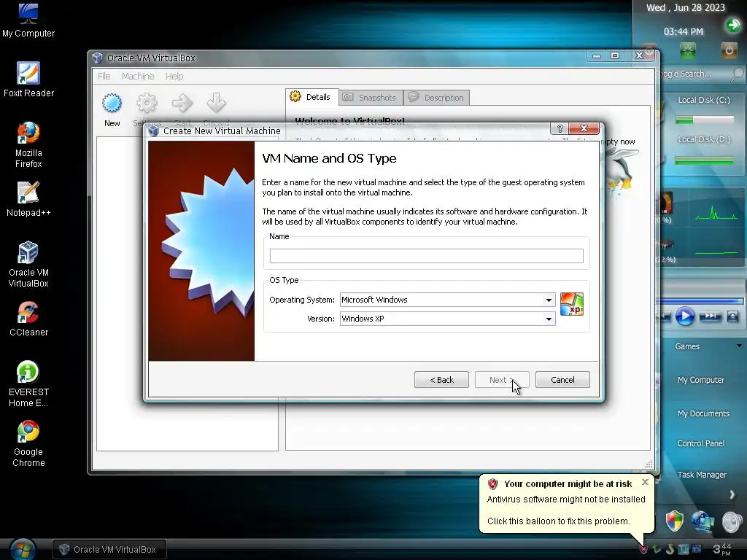
Task: Click the Google Search box in sidebar
Action: (693, 74)
